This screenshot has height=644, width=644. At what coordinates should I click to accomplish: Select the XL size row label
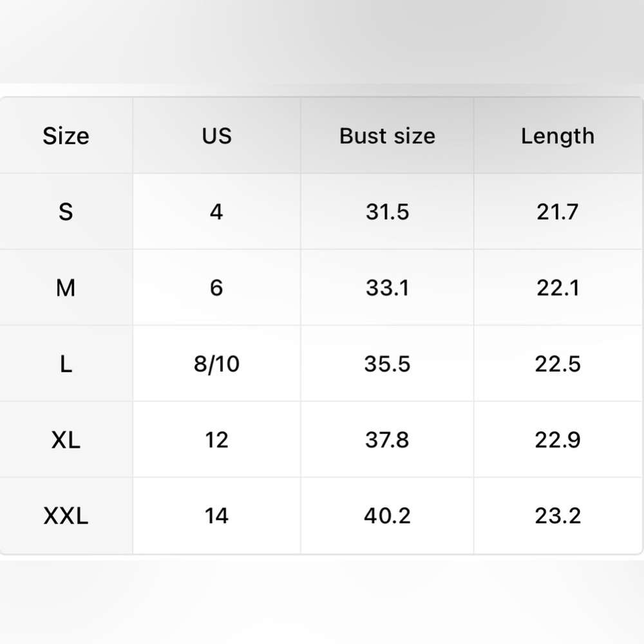pyautogui.click(x=66, y=440)
